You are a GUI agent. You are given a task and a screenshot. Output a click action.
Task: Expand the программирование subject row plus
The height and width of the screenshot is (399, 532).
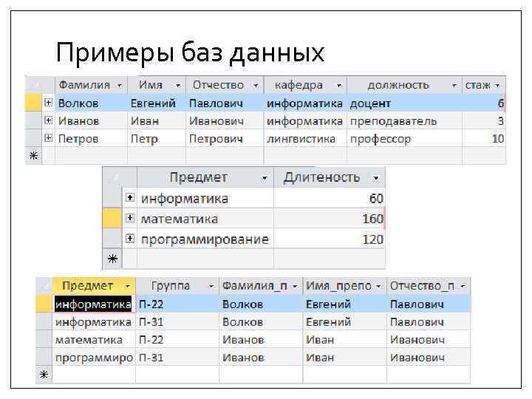coord(130,238)
